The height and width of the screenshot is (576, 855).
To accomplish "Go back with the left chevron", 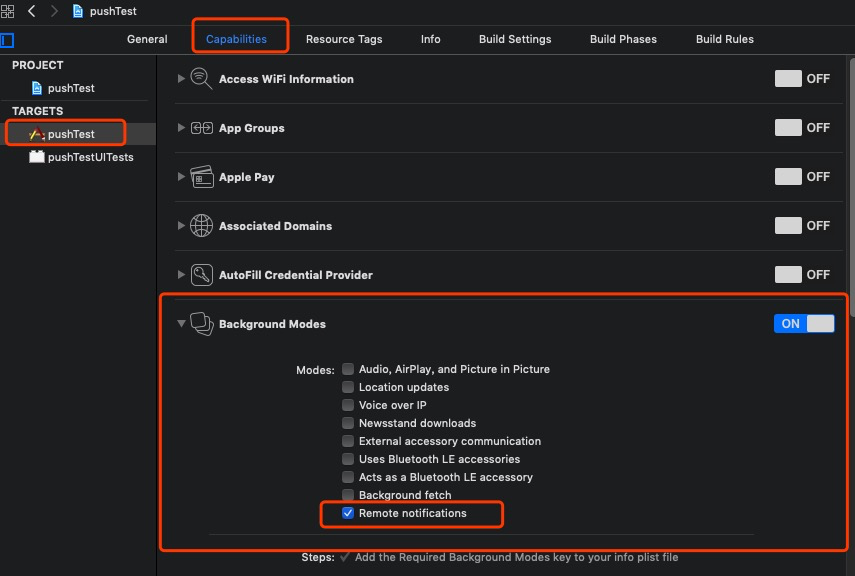I will [x=32, y=11].
